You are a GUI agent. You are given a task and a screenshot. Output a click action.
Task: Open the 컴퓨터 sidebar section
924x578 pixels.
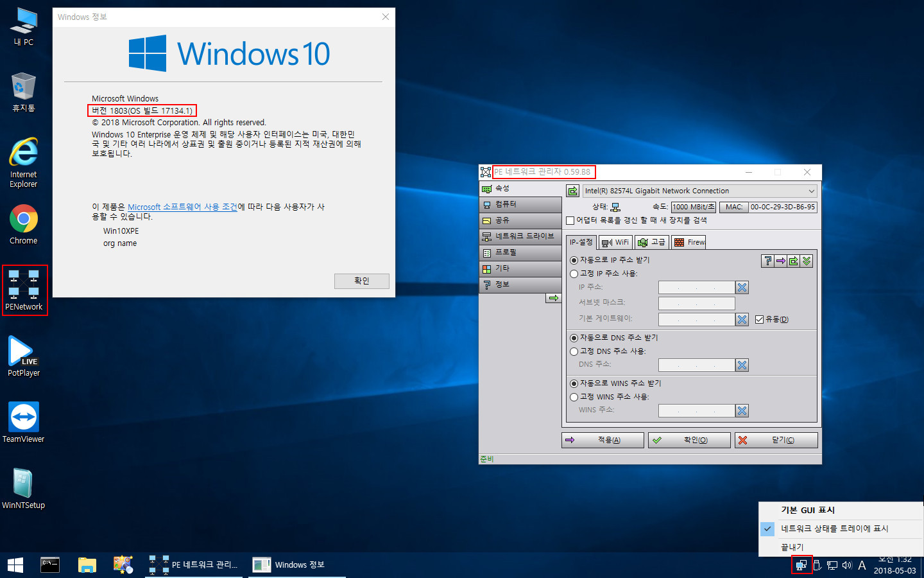[520, 204]
